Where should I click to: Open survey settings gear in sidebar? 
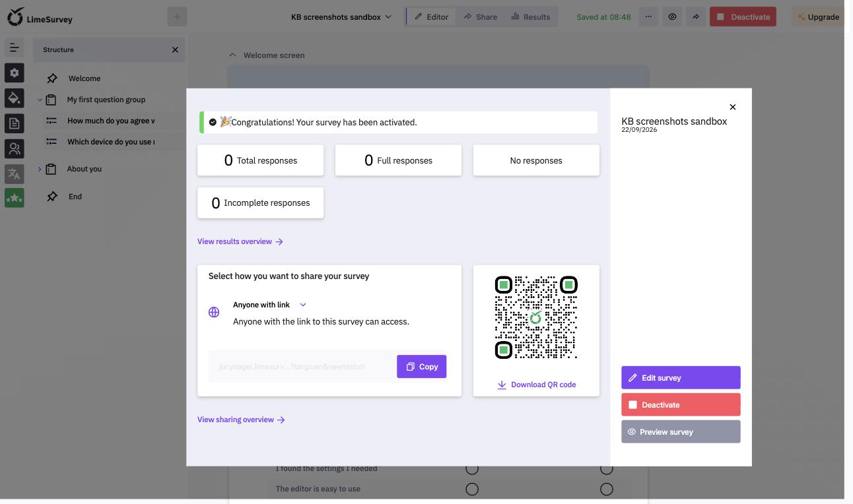(x=15, y=73)
